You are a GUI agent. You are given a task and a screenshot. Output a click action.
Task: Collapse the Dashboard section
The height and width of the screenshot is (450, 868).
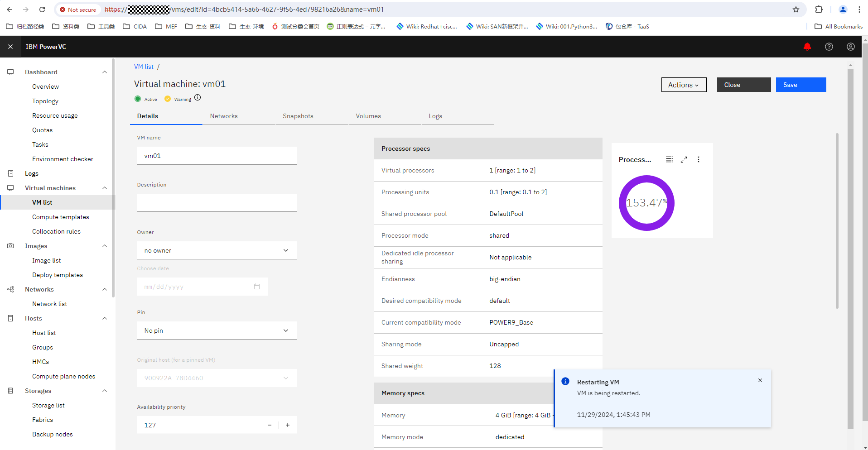(105, 72)
